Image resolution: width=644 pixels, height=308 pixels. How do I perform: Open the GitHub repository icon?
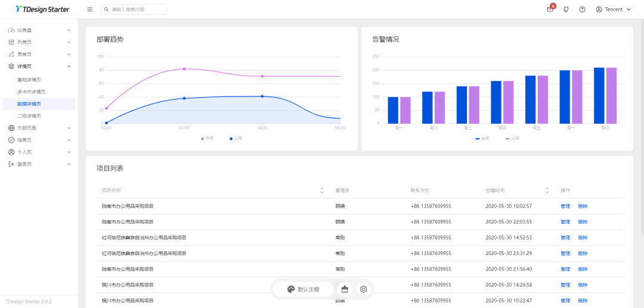[566, 10]
